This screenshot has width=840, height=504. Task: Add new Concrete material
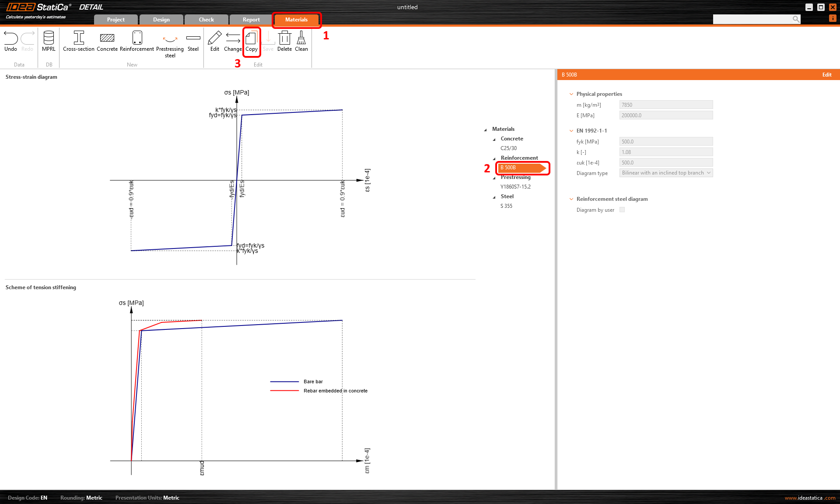(107, 38)
